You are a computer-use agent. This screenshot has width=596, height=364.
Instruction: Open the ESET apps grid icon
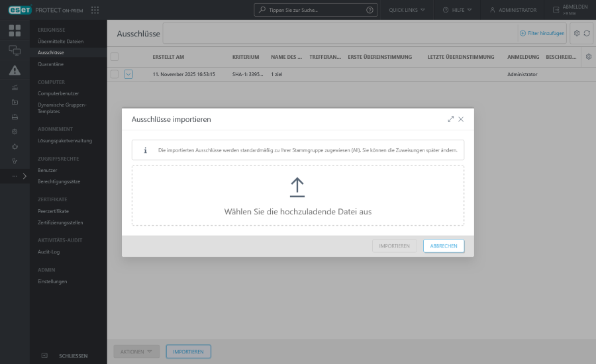(x=95, y=10)
